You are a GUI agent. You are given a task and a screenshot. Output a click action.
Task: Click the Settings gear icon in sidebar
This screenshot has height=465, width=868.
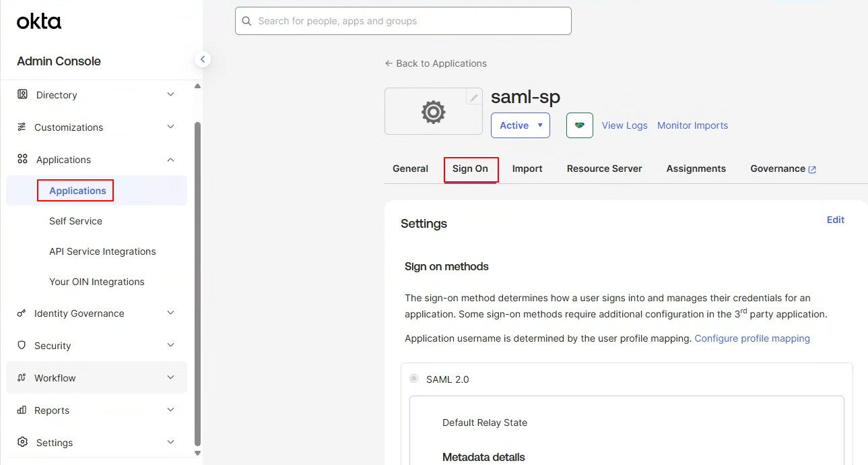[x=23, y=442]
